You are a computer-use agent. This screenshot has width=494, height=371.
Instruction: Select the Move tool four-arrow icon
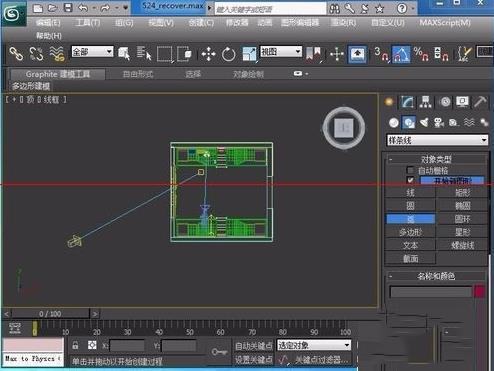click(208, 54)
